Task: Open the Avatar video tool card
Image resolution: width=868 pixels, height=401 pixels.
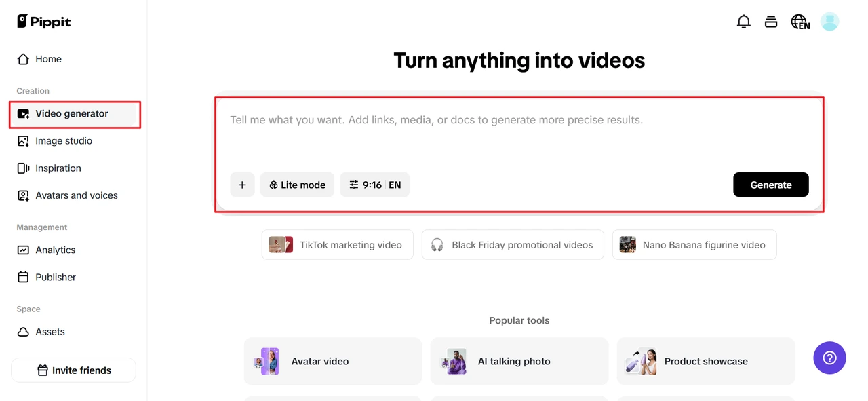Action: (332, 362)
